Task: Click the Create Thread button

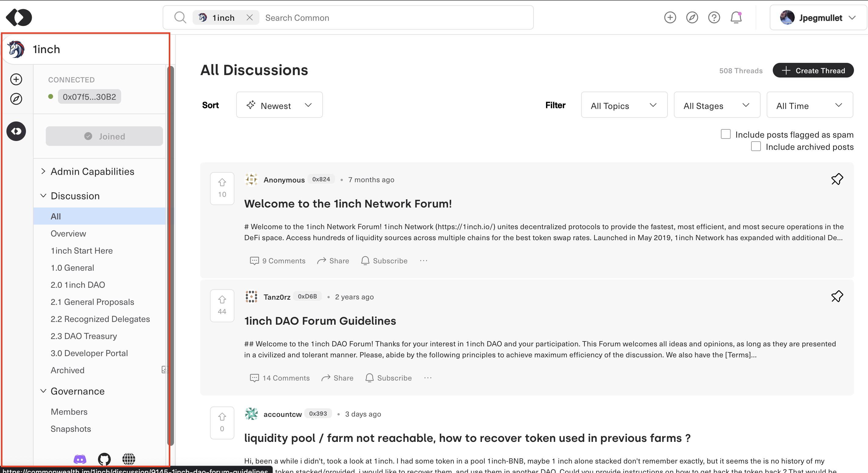Action: [x=813, y=70]
